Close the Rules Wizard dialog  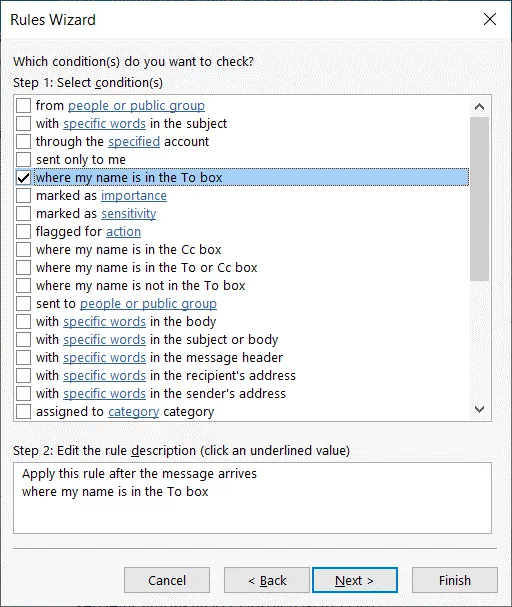coord(490,19)
